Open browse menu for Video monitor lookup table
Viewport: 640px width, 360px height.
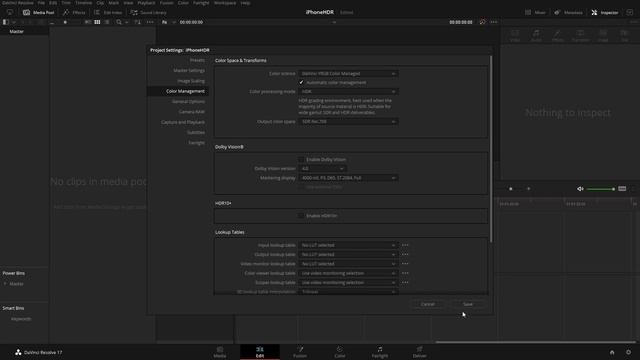coord(405,264)
